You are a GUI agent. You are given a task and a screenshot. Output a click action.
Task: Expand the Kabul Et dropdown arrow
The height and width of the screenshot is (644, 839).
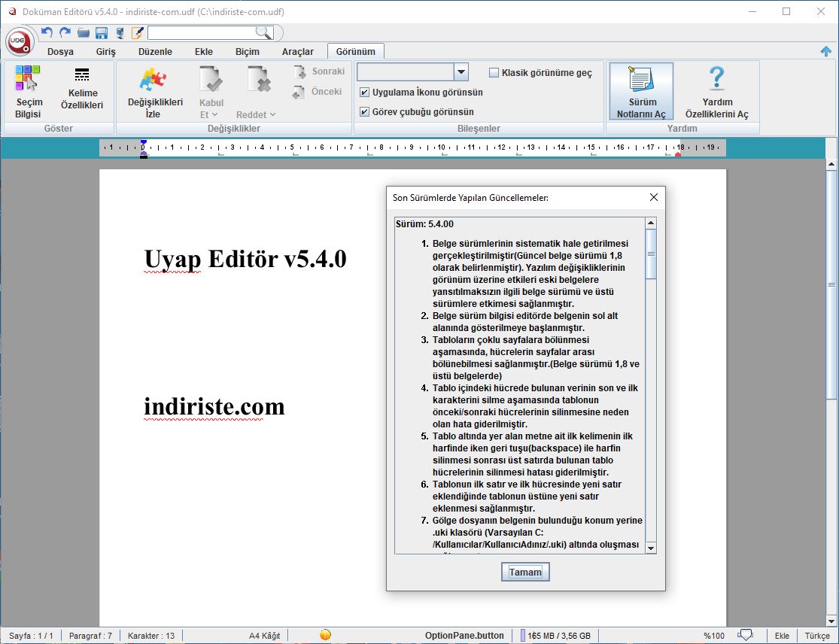pyautogui.click(x=215, y=114)
